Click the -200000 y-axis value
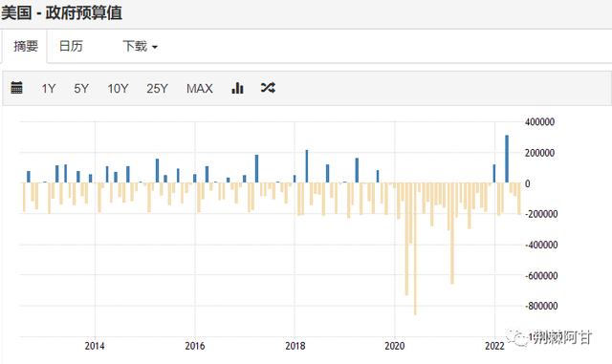 click(x=541, y=214)
